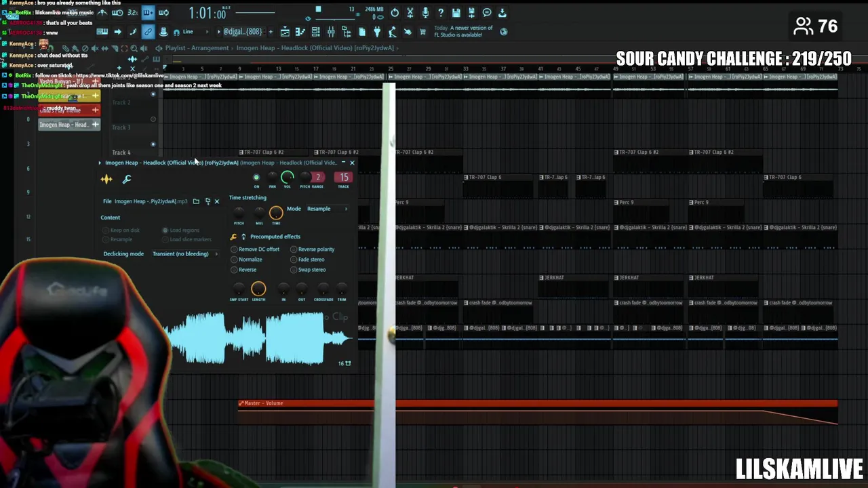Open sample file with folder icon
This screenshot has width=868, height=488.
pos(196,201)
